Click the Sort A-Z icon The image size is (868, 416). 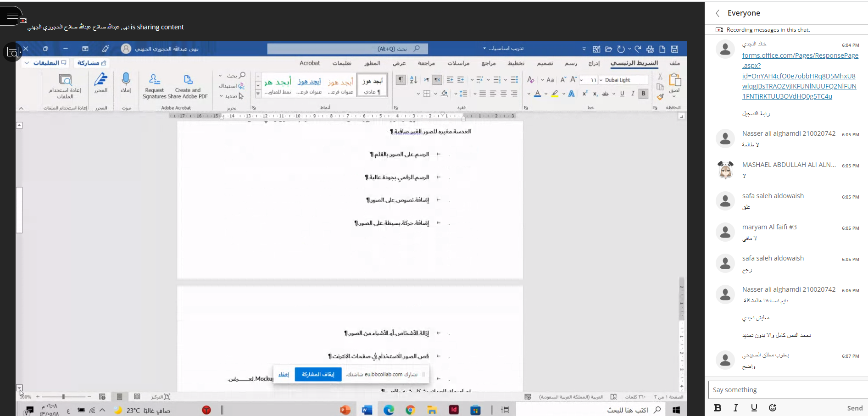point(413,80)
